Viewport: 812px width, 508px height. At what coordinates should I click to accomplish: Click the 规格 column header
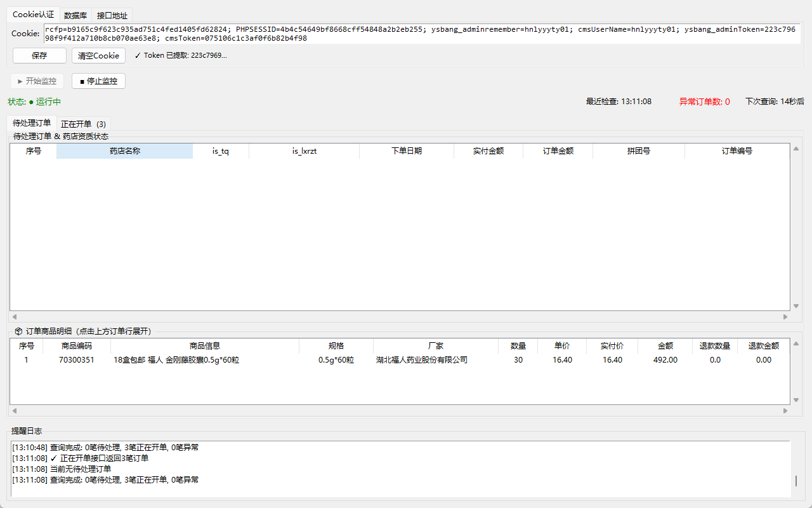pyautogui.click(x=336, y=346)
